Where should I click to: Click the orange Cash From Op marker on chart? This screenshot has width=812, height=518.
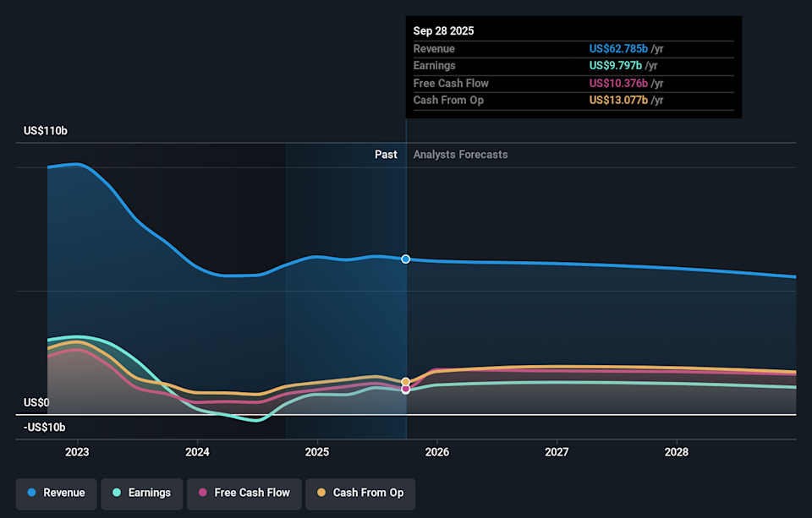405,381
